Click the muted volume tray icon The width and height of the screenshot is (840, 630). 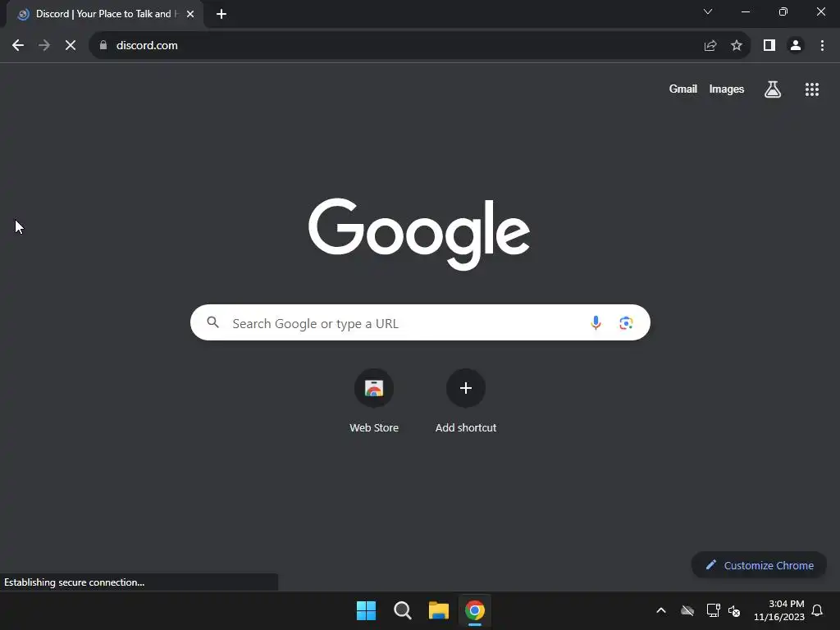pyautogui.click(x=734, y=610)
